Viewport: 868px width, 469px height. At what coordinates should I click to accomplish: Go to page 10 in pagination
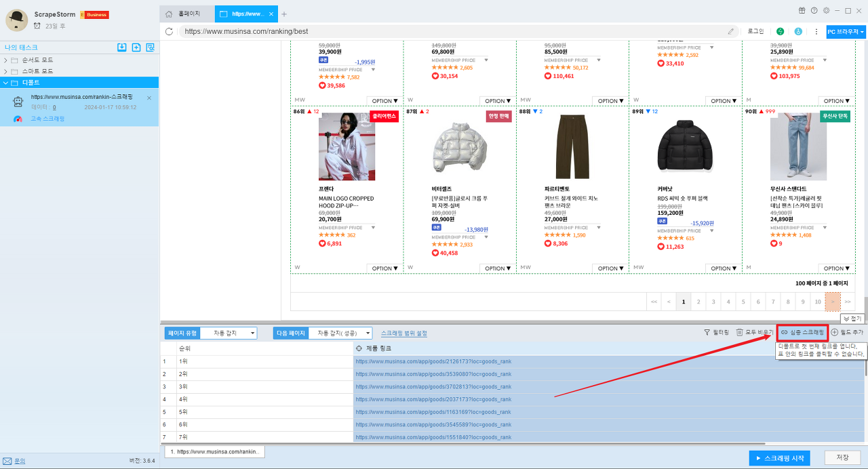click(818, 302)
